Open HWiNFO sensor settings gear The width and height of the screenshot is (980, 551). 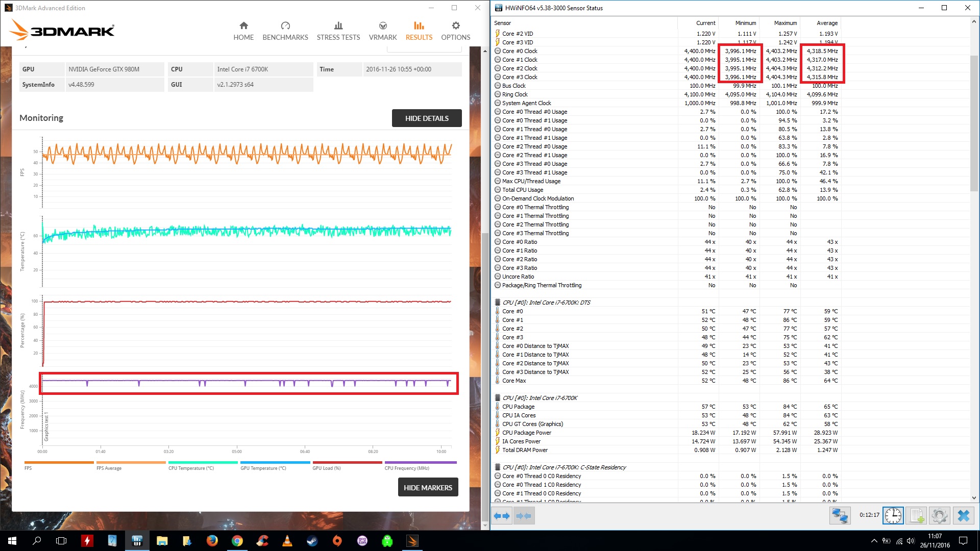pos(939,516)
